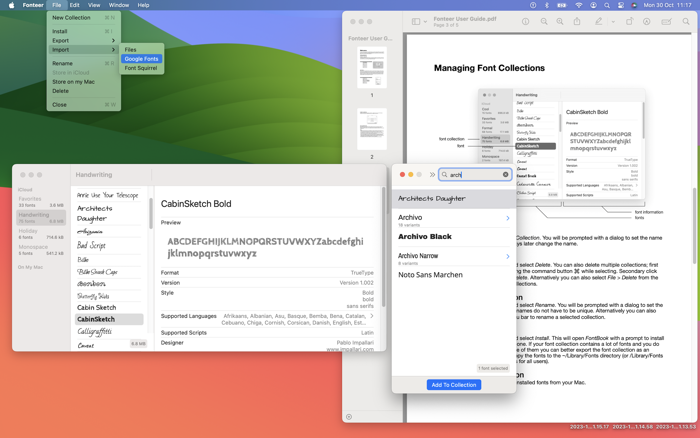Open 1Password icon in menu bar
This screenshot has height=438, width=700.
pos(533,5)
